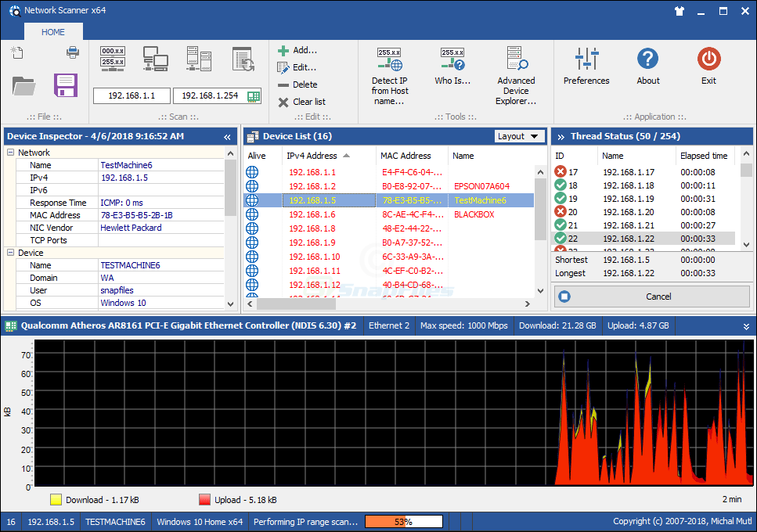The height and width of the screenshot is (532, 757).
Task: Collapse the Network tree section
Action: pyautogui.click(x=11, y=153)
